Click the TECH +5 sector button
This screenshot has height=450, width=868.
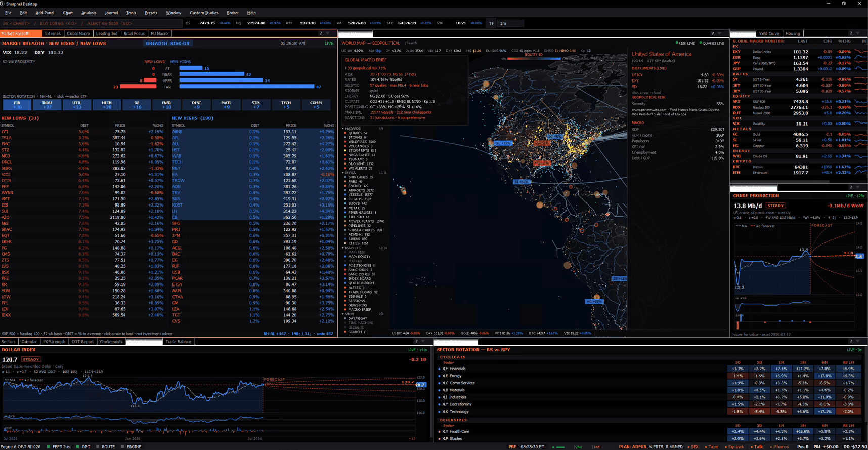(286, 105)
